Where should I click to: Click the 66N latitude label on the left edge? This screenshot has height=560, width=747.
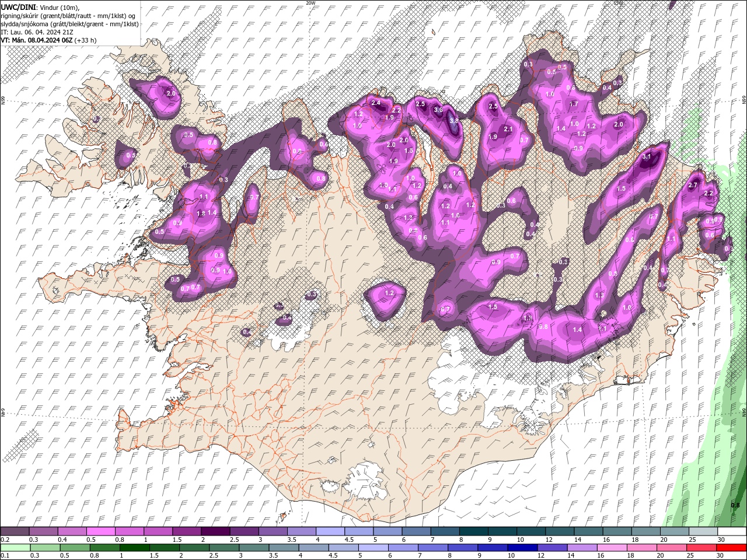3,101
